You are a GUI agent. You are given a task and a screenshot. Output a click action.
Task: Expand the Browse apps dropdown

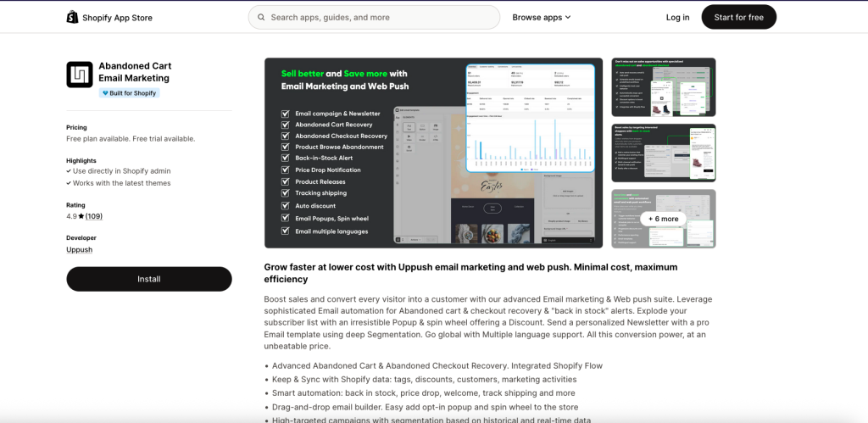click(542, 17)
